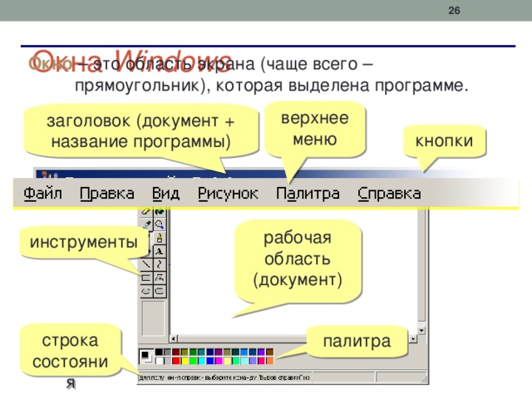
Task: Click the down arrow of vertical scrollbar
Action: (x=421, y=330)
